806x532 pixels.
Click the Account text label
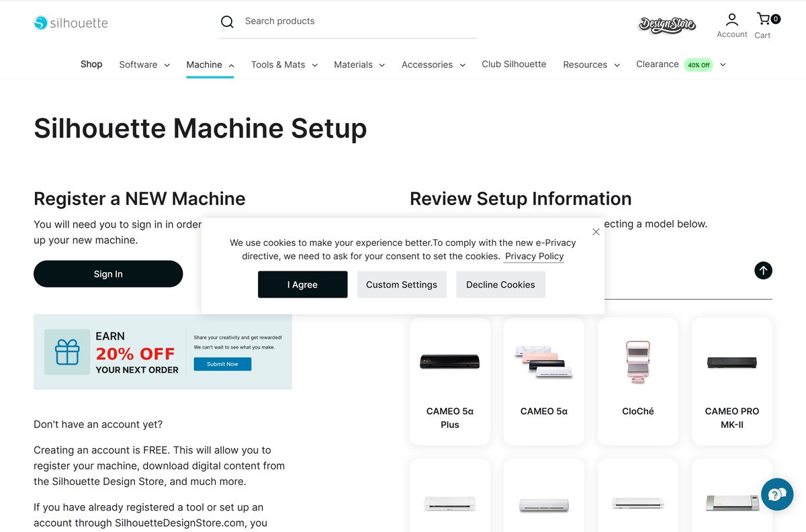[x=732, y=34]
